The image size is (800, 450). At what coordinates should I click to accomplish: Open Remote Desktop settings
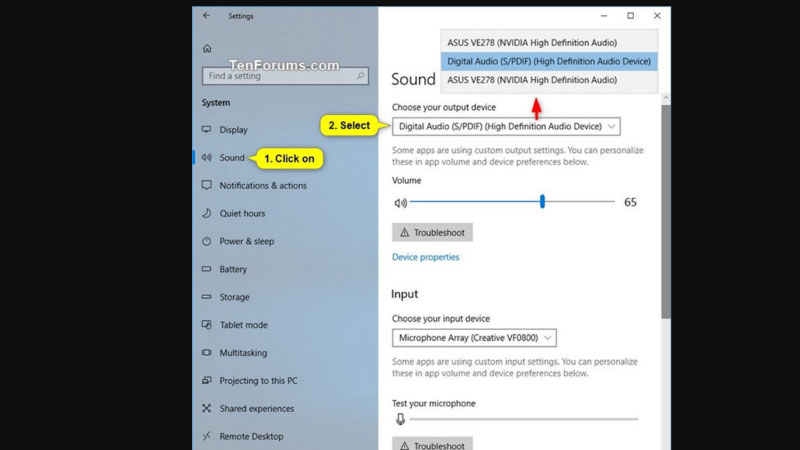tap(252, 436)
